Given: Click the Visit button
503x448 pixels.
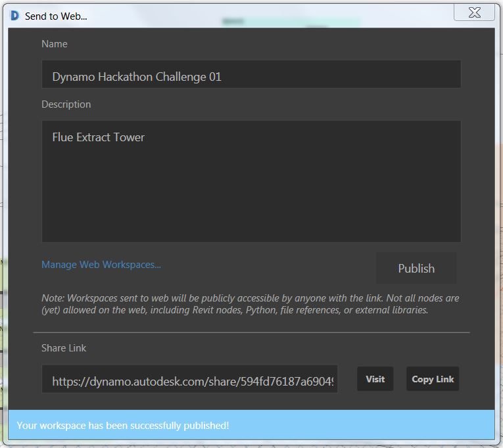Looking at the screenshot, I should click(x=375, y=379).
